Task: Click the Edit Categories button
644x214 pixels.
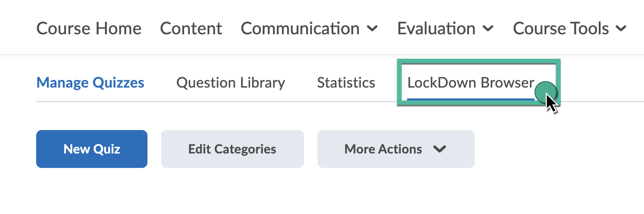Action: coord(232,149)
